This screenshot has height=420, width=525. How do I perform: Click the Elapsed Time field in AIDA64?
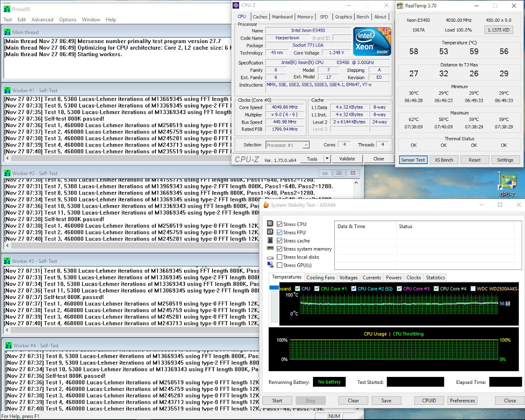[x=505, y=382]
